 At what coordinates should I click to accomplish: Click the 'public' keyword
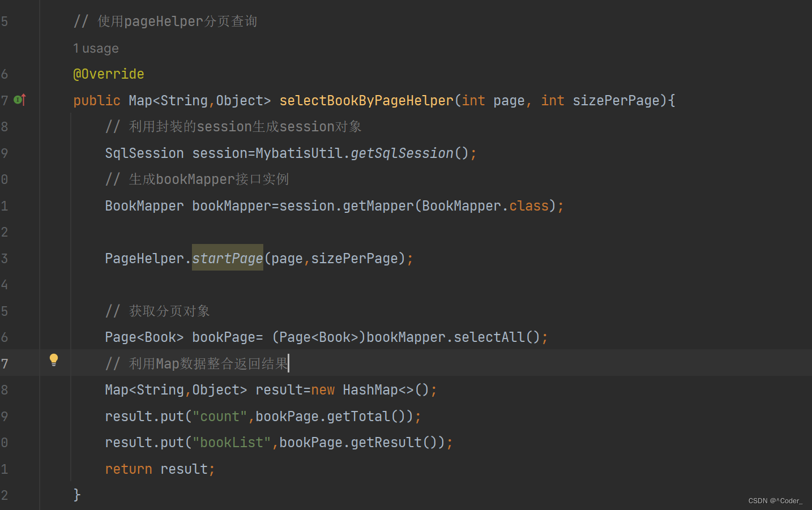point(97,100)
